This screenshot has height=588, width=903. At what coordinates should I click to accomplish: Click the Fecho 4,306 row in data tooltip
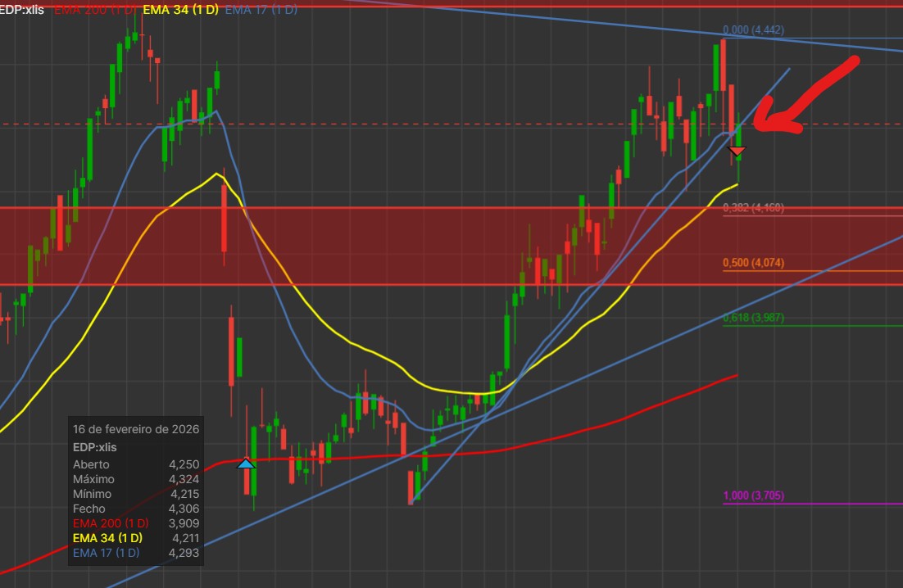[136, 509]
